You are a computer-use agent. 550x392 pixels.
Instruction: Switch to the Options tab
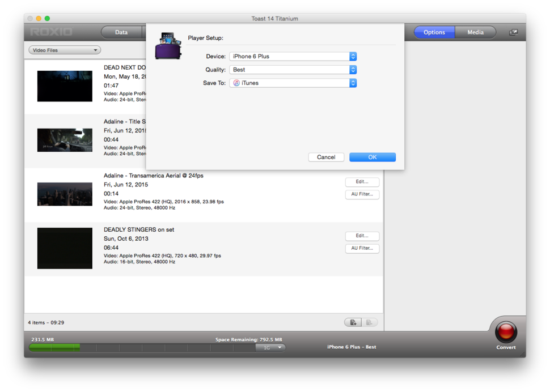coord(434,32)
